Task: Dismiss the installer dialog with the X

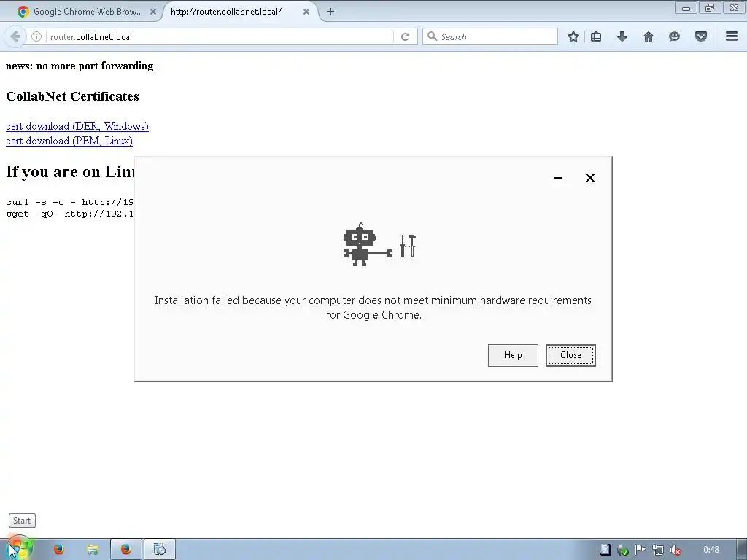Action: point(589,178)
